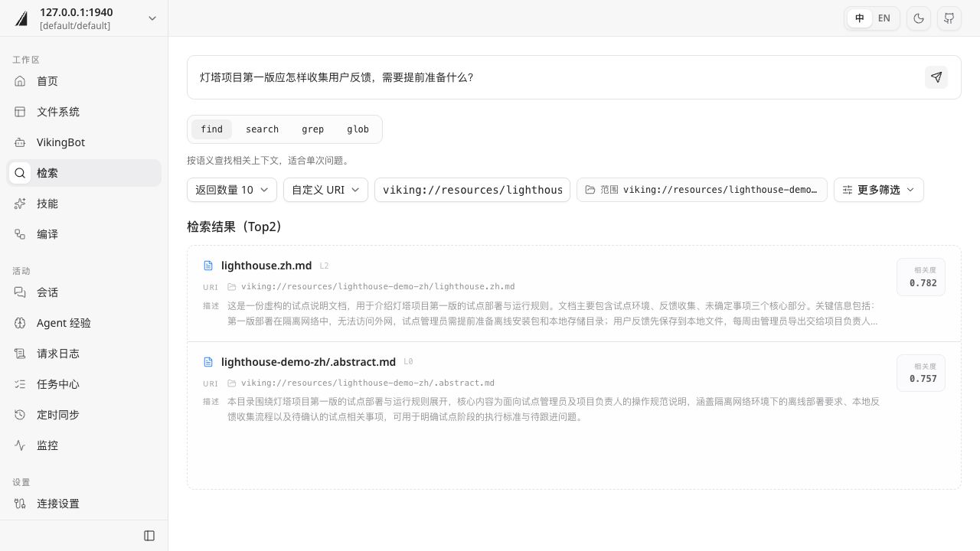This screenshot has width=980, height=551.
Task: Open the GitHub link icon
Action: coord(949,18)
